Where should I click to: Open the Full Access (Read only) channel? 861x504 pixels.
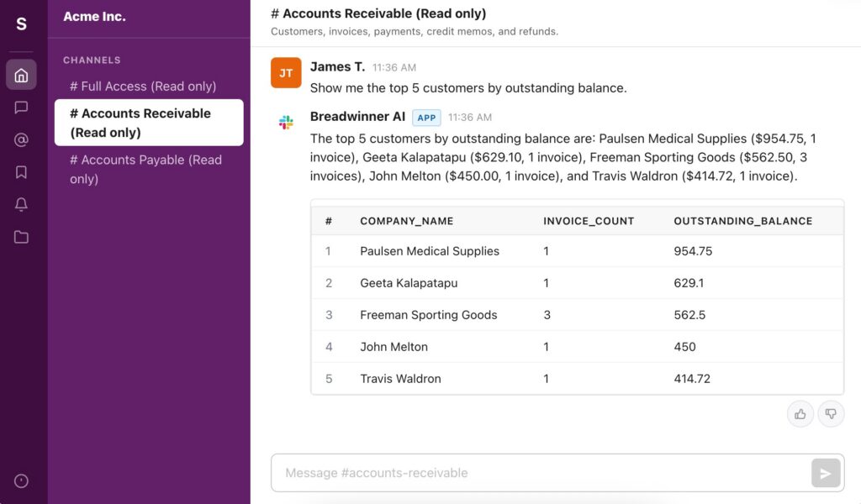[x=143, y=87]
